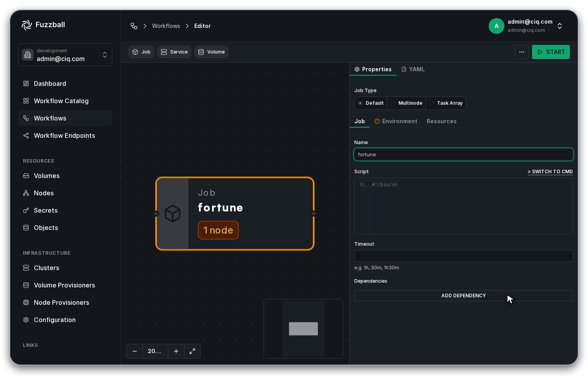Click the cube icon on fortune job node
This screenshot has height=378, width=588.
(x=173, y=214)
